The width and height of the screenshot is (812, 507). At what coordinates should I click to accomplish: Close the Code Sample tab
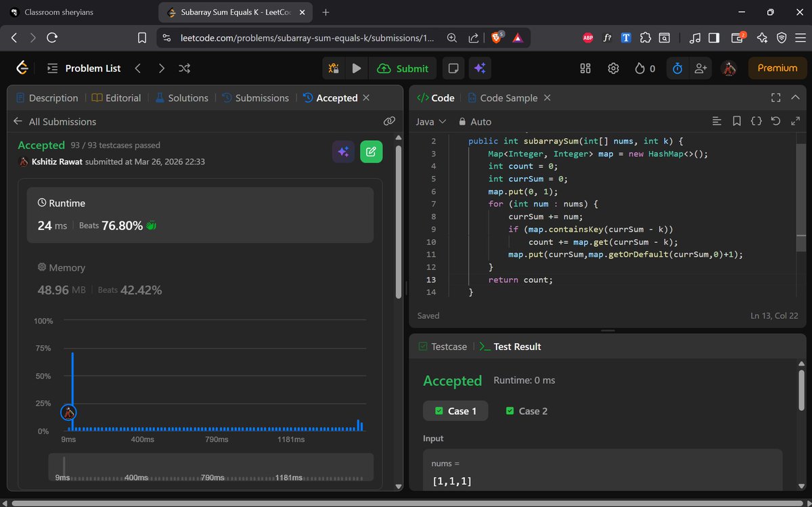click(547, 97)
